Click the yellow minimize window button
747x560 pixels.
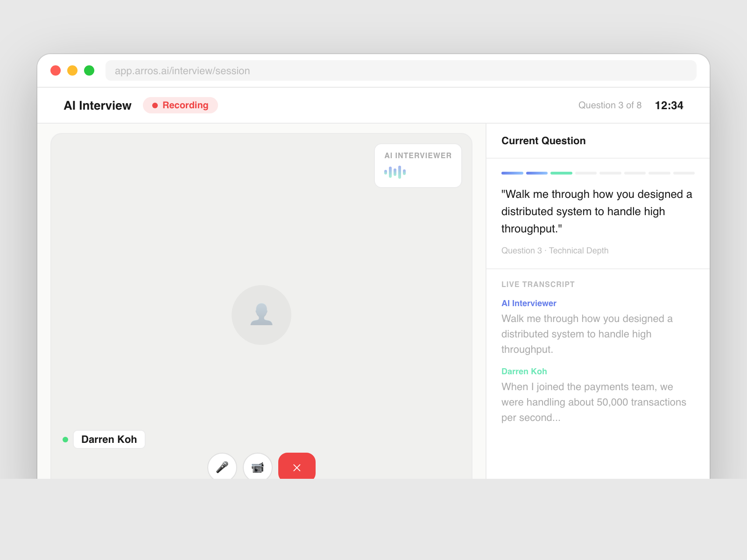[72, 70]
